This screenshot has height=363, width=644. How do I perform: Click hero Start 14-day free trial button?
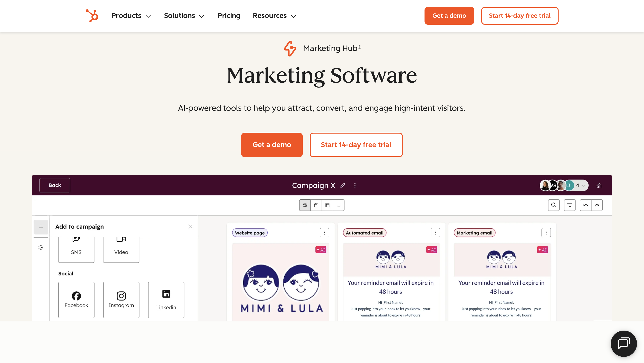click(356, 145)
